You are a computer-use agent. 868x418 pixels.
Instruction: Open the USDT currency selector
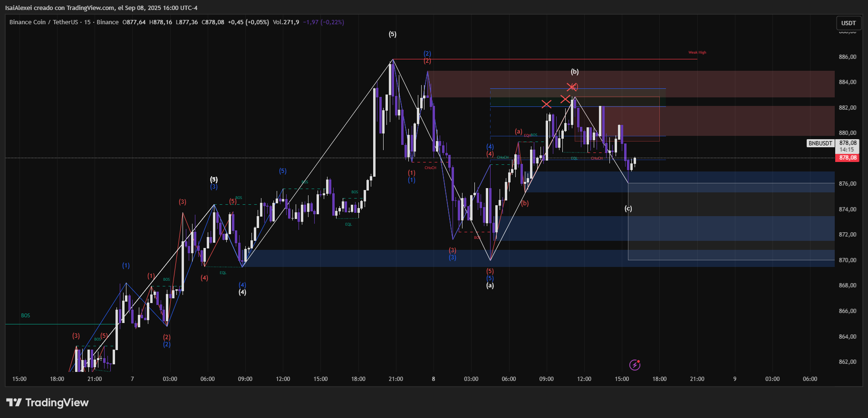click(x=848, y=23)
